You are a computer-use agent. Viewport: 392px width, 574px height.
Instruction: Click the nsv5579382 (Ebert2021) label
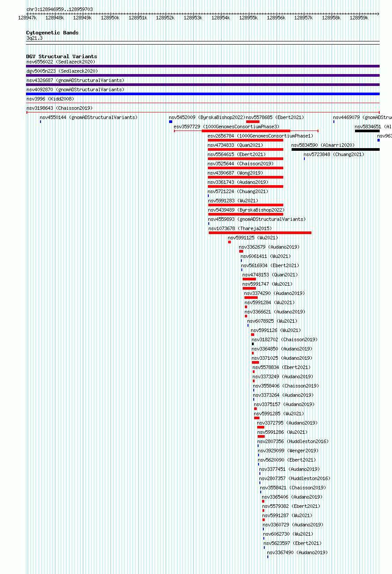[x=292, y=506]
